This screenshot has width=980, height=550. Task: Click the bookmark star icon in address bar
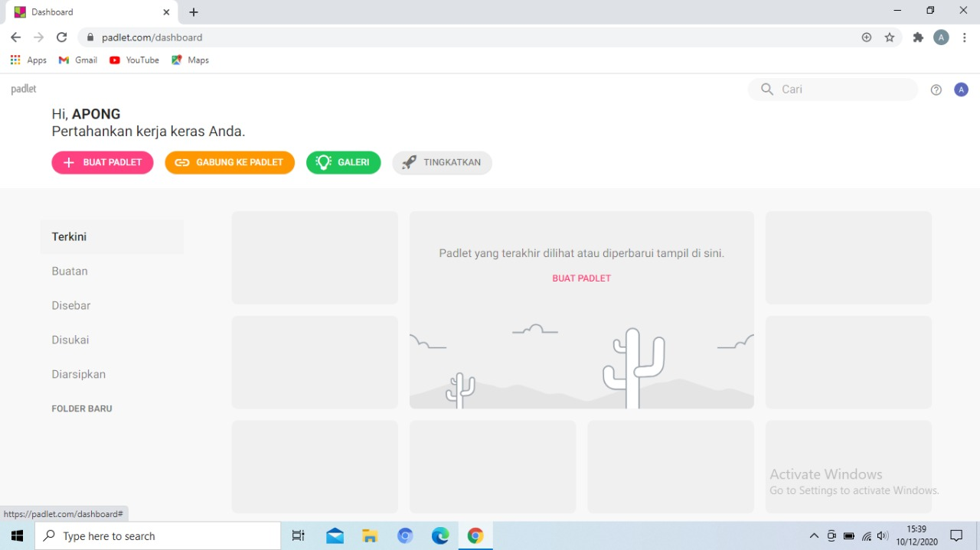click(889, 37)
